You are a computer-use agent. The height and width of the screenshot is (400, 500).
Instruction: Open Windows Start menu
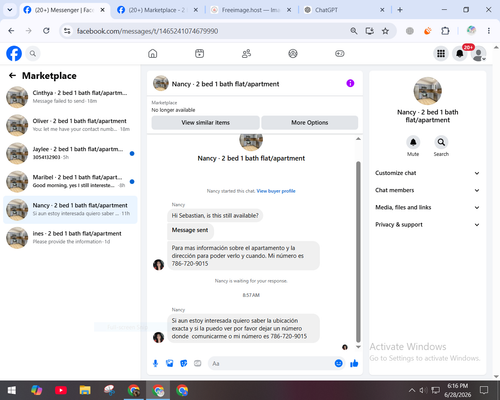click(12, 390)
